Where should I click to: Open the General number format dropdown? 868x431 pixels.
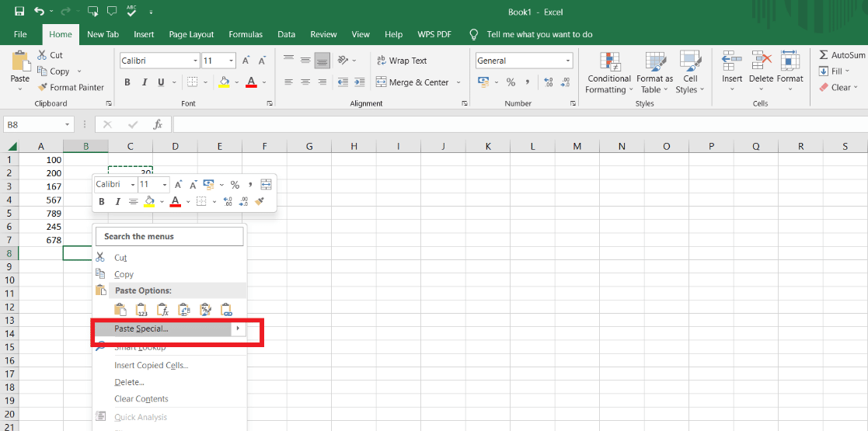[568, 61]
